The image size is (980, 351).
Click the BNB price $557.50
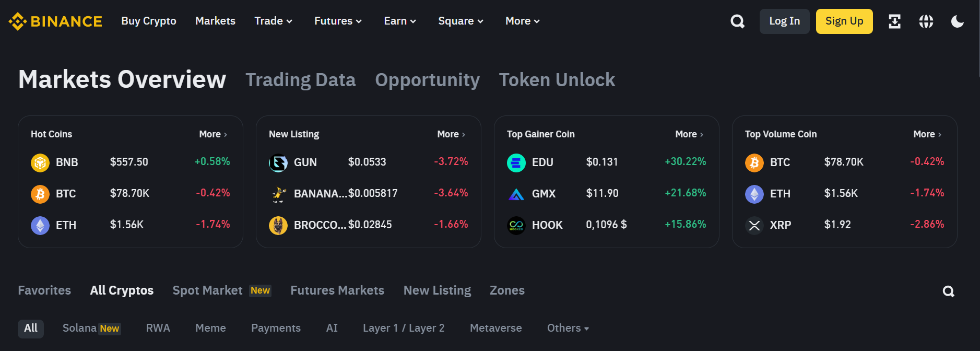pyautogui.click(x=129, y=162)
